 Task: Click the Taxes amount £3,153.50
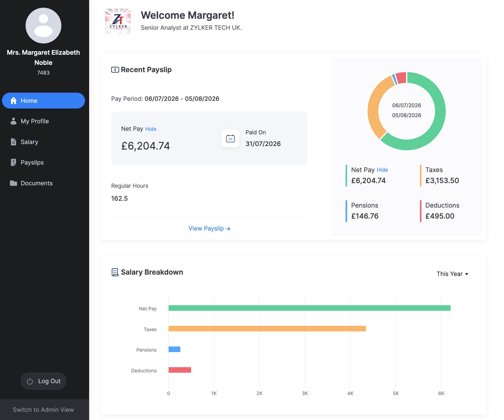(442, 180)
